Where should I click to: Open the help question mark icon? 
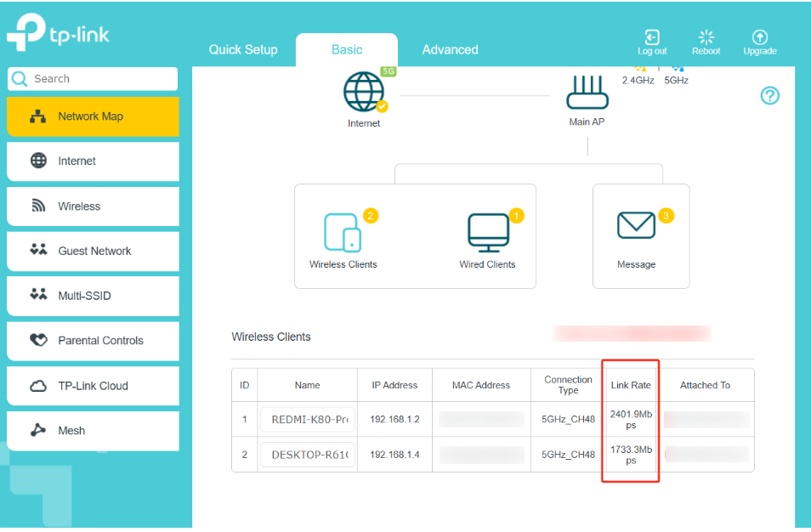tap(769, 96)
